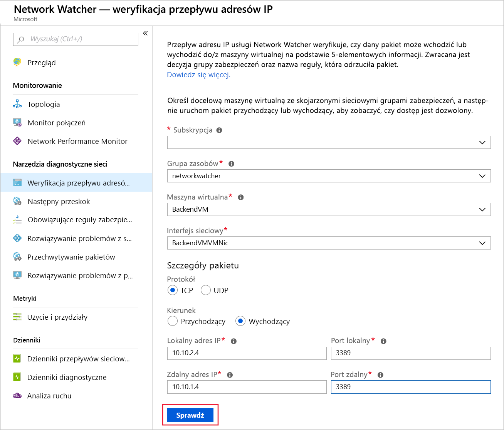
Task: Open the Subskrypcja dropdown
Action: [329, 142]
